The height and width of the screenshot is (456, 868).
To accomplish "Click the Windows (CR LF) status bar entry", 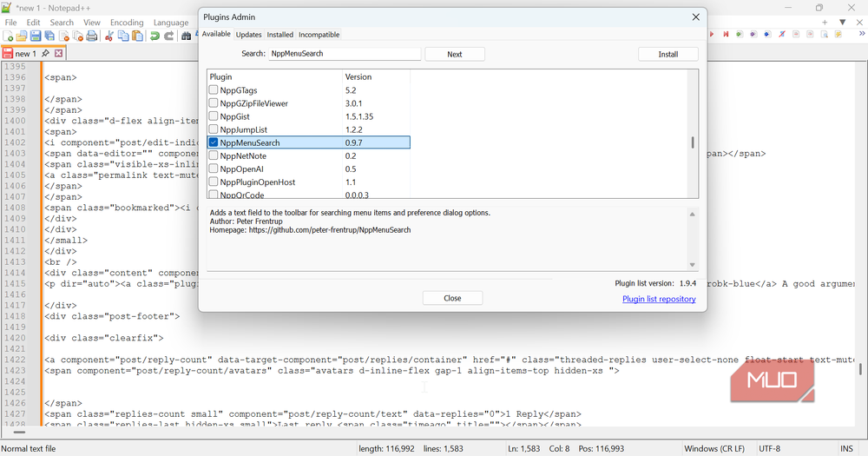I will pos(714,449).
